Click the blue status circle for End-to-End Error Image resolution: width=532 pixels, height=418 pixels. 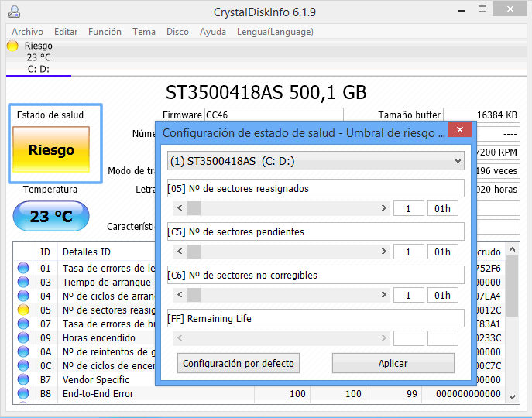23,394
